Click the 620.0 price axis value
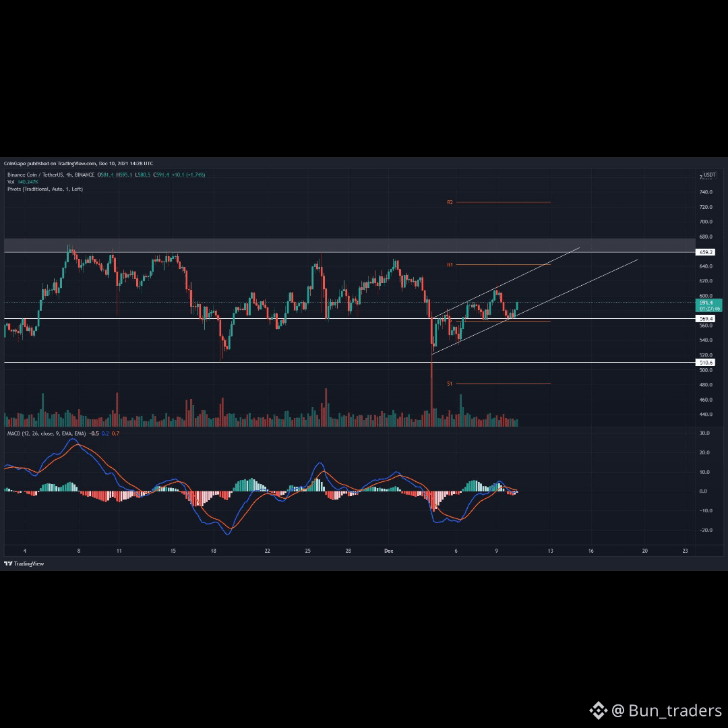The width and height of the screenshot is (728, 728). tap(706, 281)
